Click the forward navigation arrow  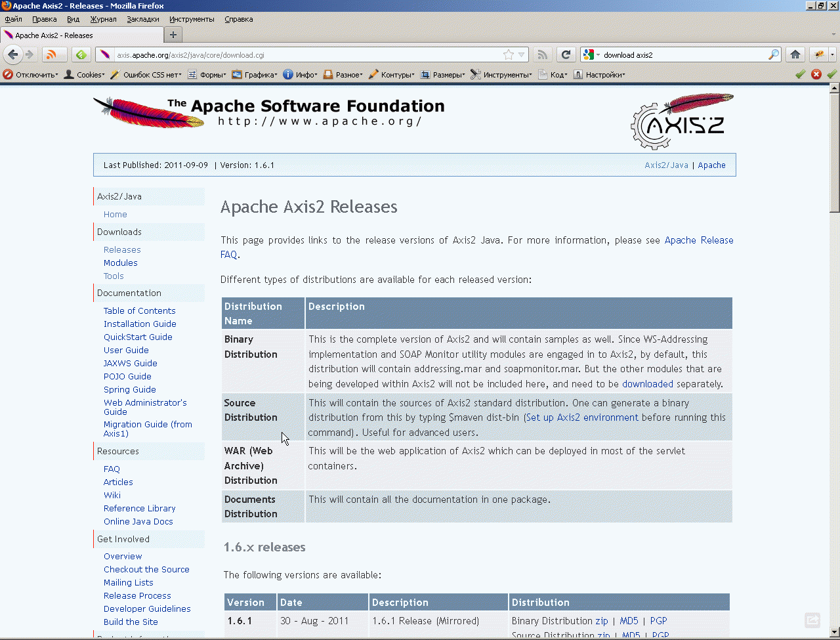(x=30, y=54)
